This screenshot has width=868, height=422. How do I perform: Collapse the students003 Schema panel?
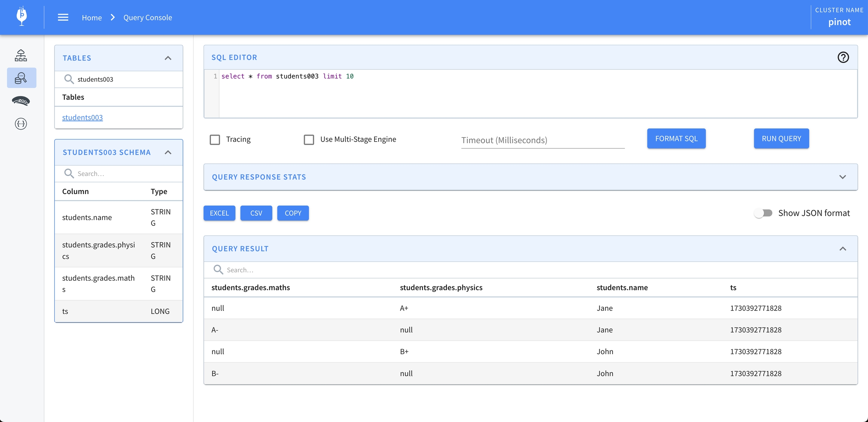[x=168, y=153]
